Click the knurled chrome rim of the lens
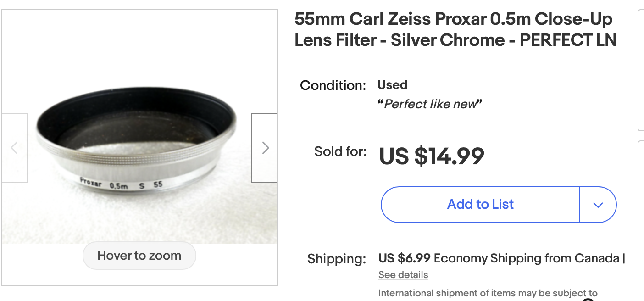Viewport: 644px width, 301px height. (138, 157)
